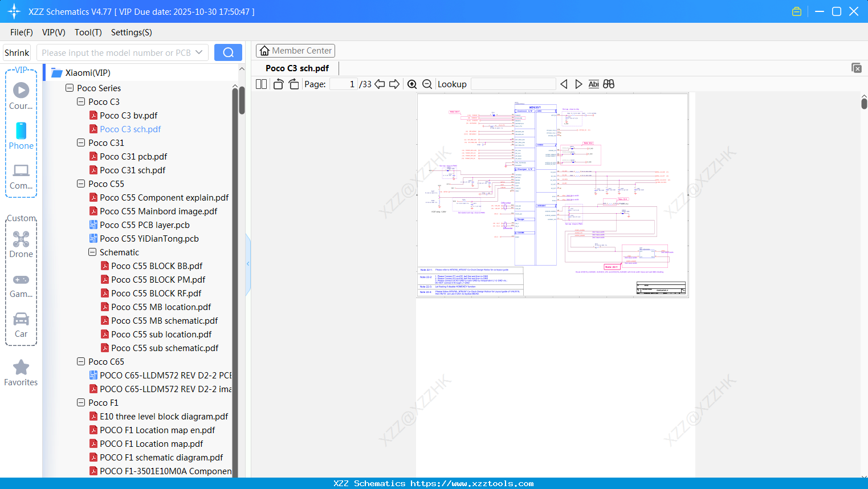
Task: Open Poco C55 BLOCK BB.pdf
Action: [x=157, y=266]
